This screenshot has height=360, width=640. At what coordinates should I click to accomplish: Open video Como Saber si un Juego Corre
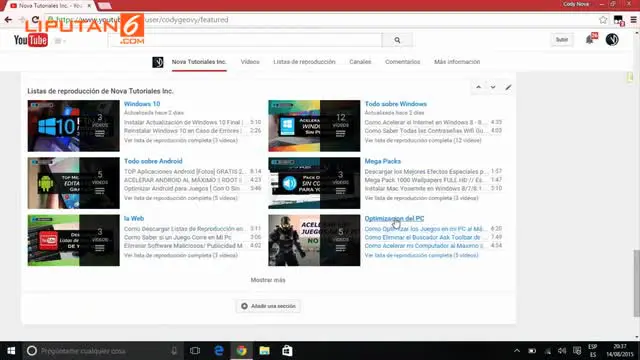[x=178, y=237]
